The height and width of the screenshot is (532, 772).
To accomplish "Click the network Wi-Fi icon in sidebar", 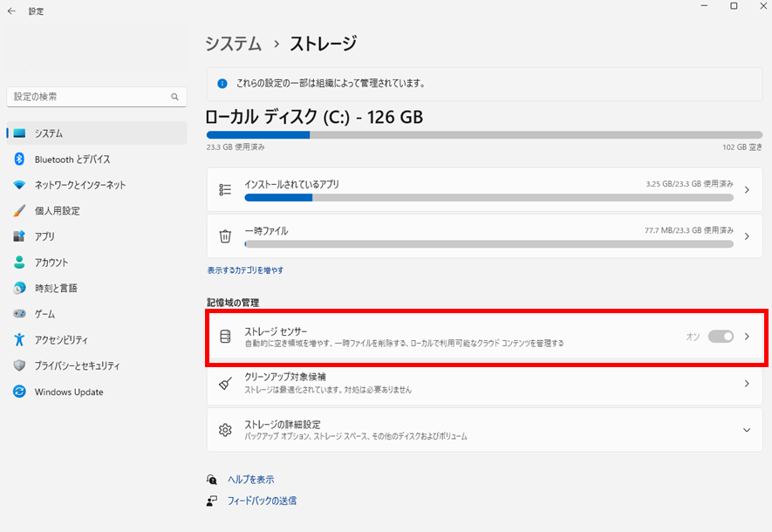I will pos(19,185).
